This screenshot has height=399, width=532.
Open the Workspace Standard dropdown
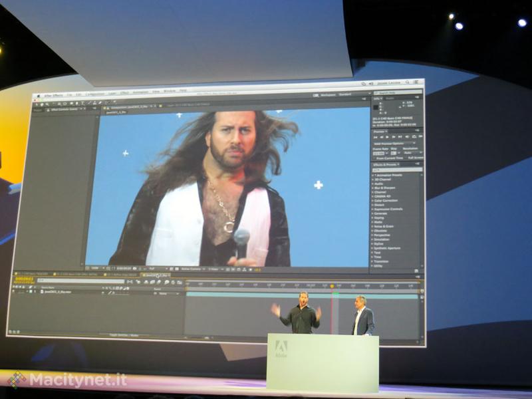coord(355,94)
